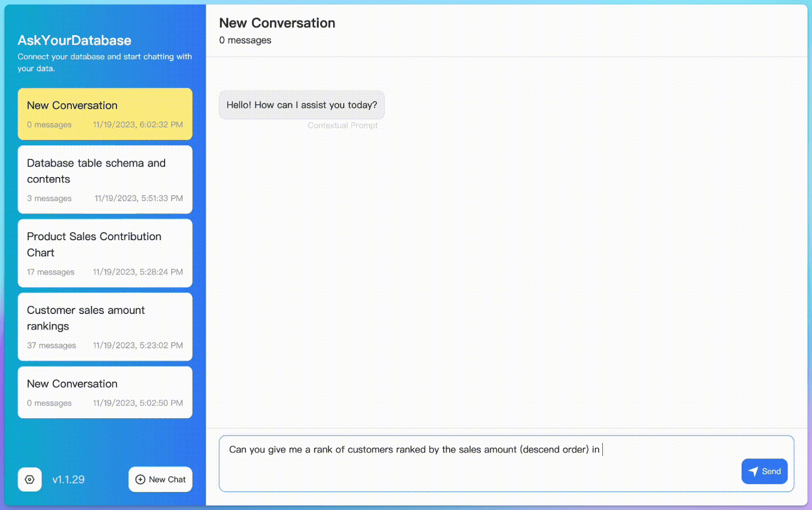This screenshot has height=510, width=812.
Task: Click the settings gear icon beside v1.1.29
Action: pos(30,479)
